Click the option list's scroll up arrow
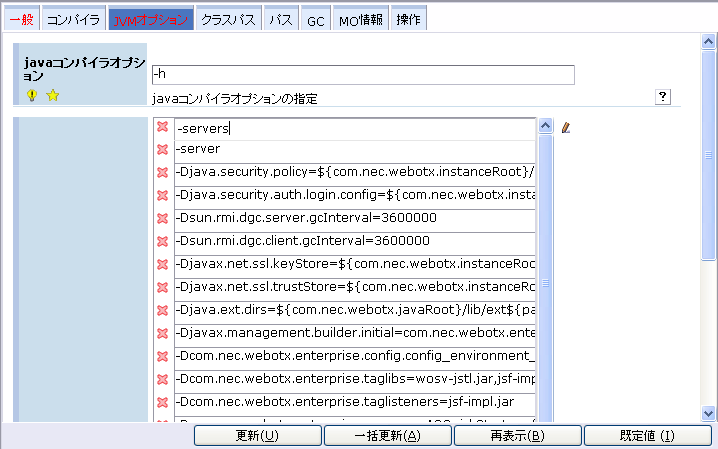The width and height of the screenshot is (718, 449). [x=546, y=127]
